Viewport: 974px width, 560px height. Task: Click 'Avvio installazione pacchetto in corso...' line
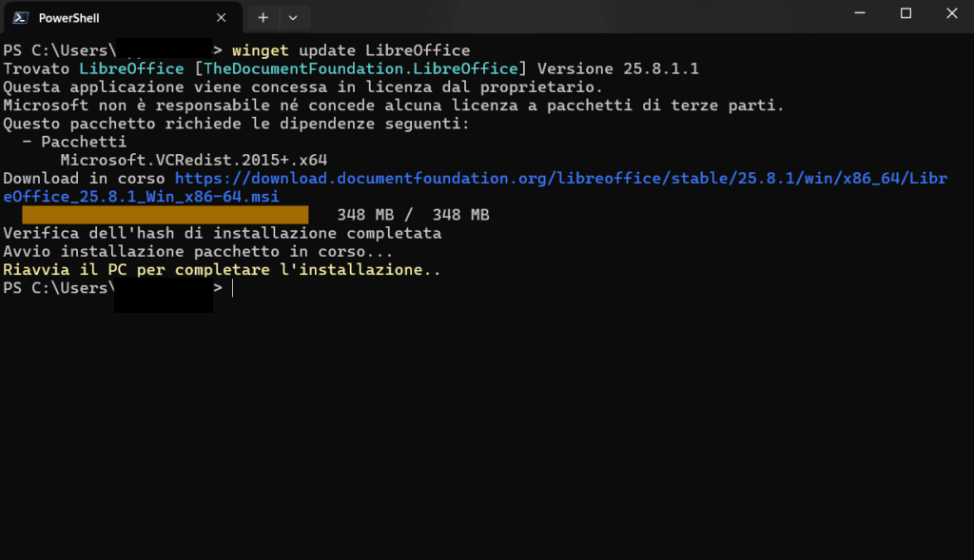click(198, 251)
